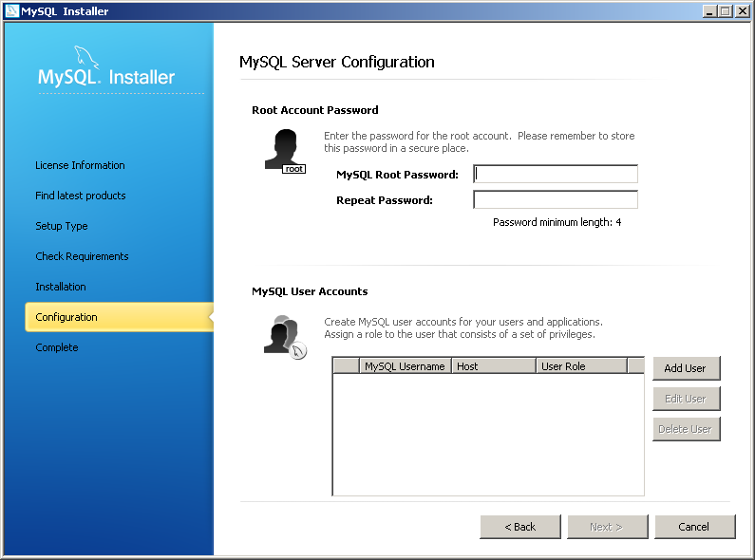Click the Root Account Password heading

[315, 110]
